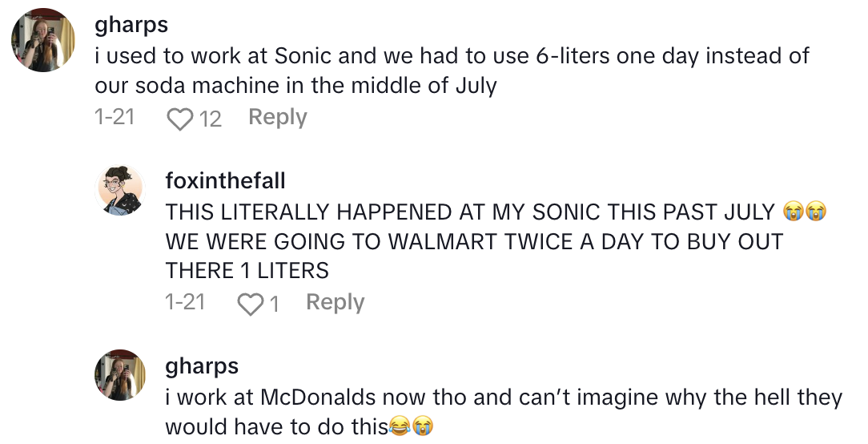Click the like count 1 on foxinthefall's reply
868x444 pixels.
click(x=275, y=304)
